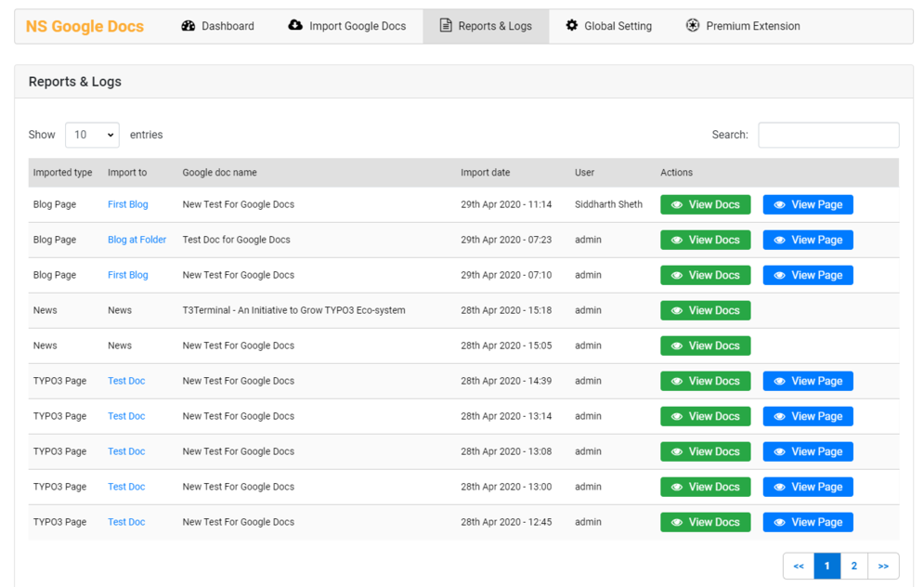Open Test Doc from the 14:39 row
Image resolution: width=924 pixels, height=587 pixels.
(125, 381)
